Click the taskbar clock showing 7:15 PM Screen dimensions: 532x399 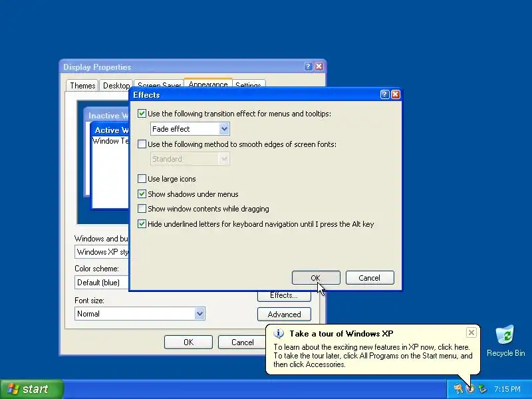coord(507,389)
